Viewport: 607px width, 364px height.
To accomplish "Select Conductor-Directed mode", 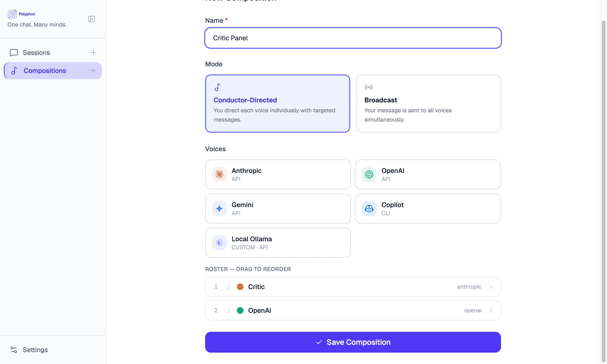I will [x=277, y=104].
